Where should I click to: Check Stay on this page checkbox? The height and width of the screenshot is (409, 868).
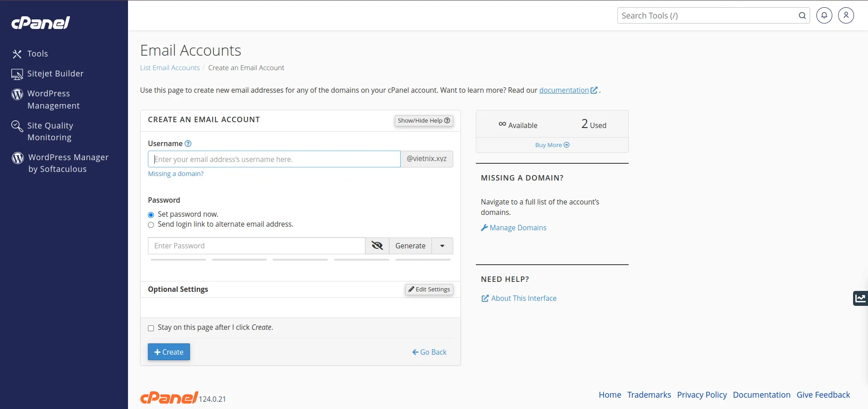151,328
